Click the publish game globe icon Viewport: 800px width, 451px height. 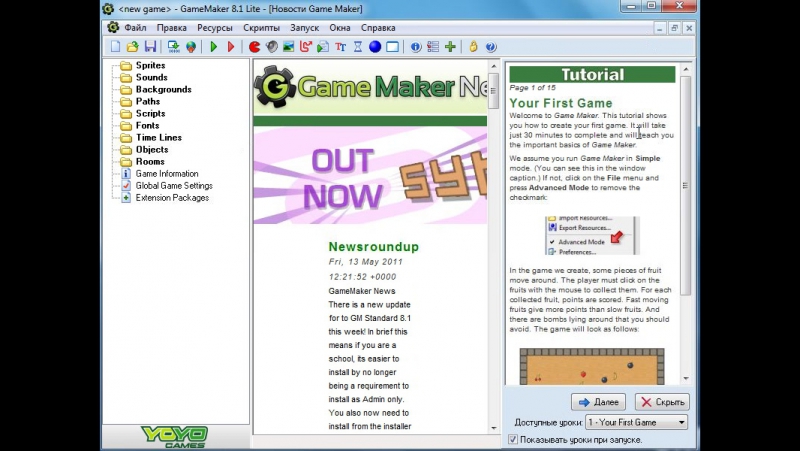[191, 47]
